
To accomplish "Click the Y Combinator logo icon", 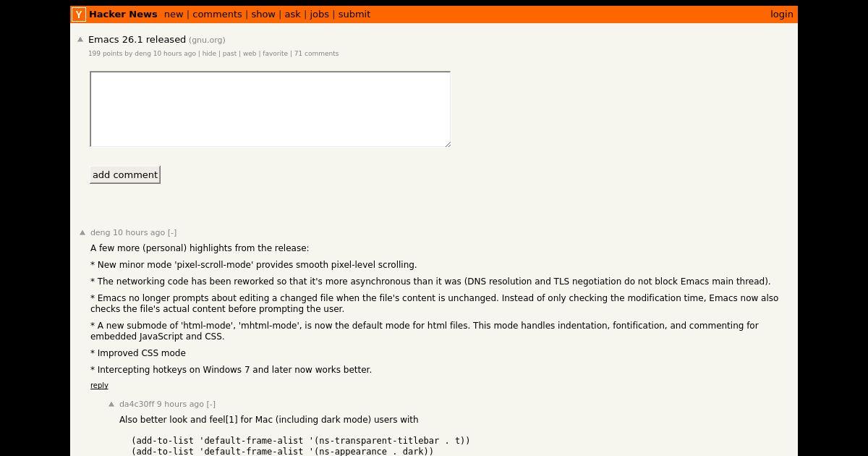I will [79, 14].
